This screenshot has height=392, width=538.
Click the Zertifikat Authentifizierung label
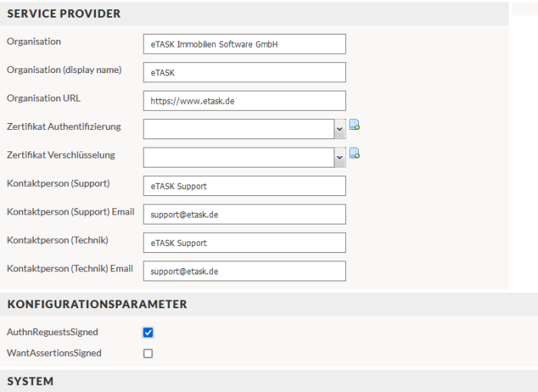[x=64, y=127]
